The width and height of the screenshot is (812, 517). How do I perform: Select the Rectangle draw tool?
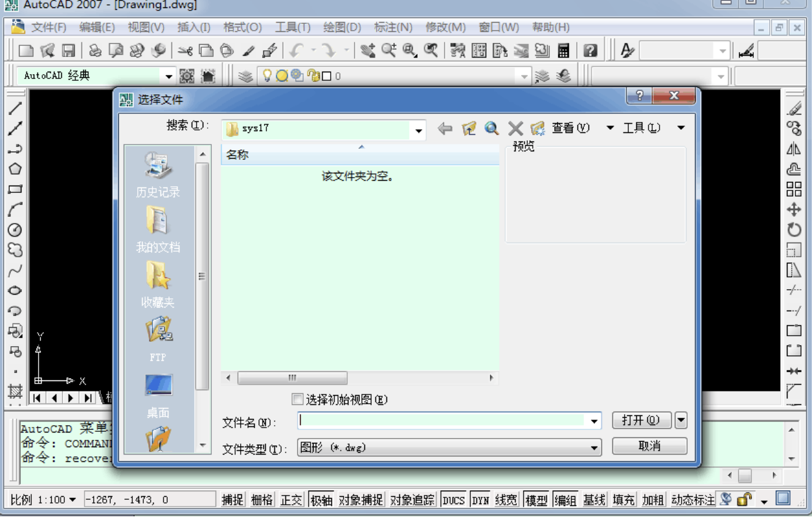pos(15,189)
